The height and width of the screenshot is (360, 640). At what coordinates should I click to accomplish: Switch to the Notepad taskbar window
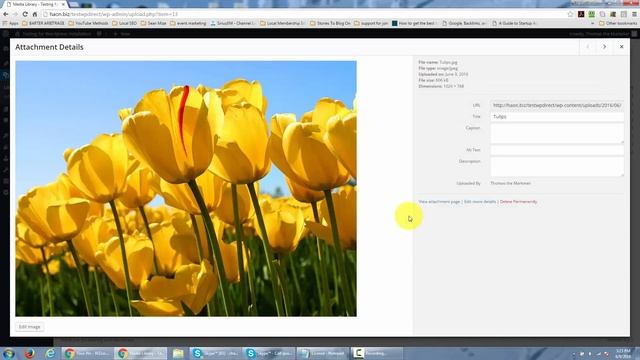pyautogui.click(x=323, y=353)
